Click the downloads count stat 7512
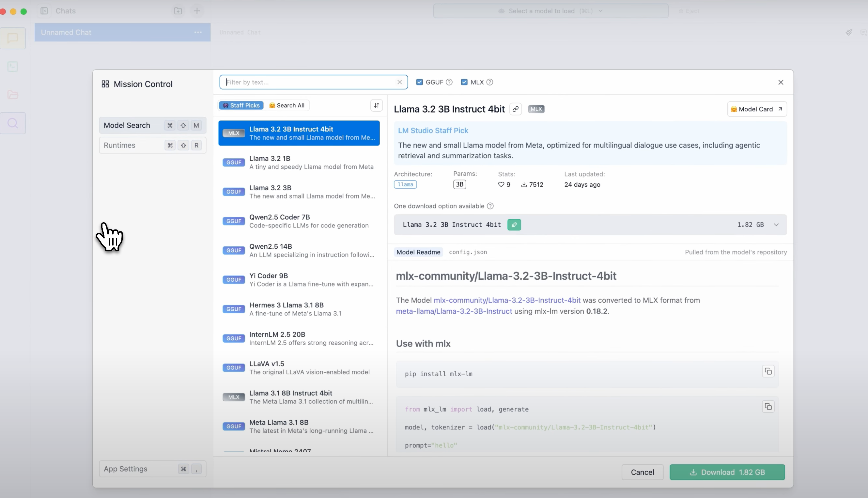The width and height of the screenshot is (868, 498). click(x=532, y=185)
